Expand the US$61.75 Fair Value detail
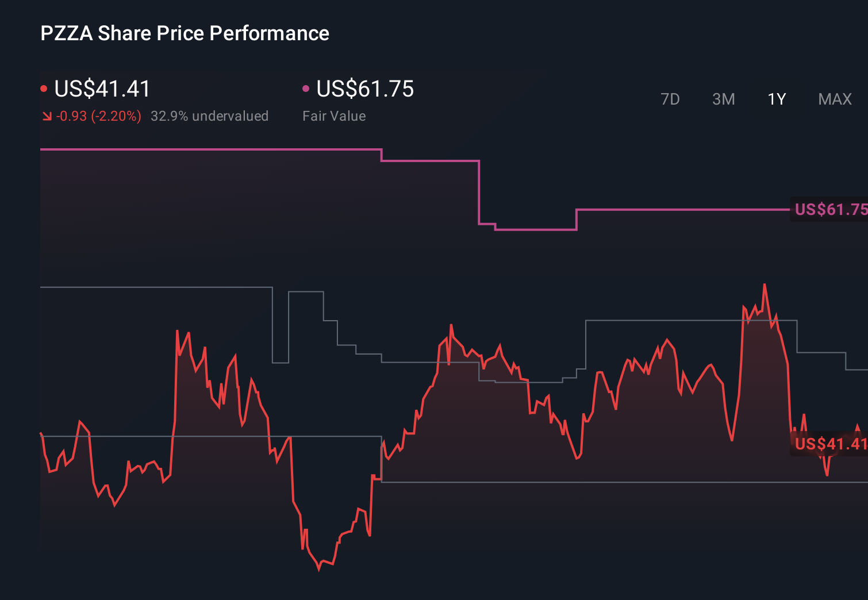This screenshot has height=600, width=868. coord(366,89)
